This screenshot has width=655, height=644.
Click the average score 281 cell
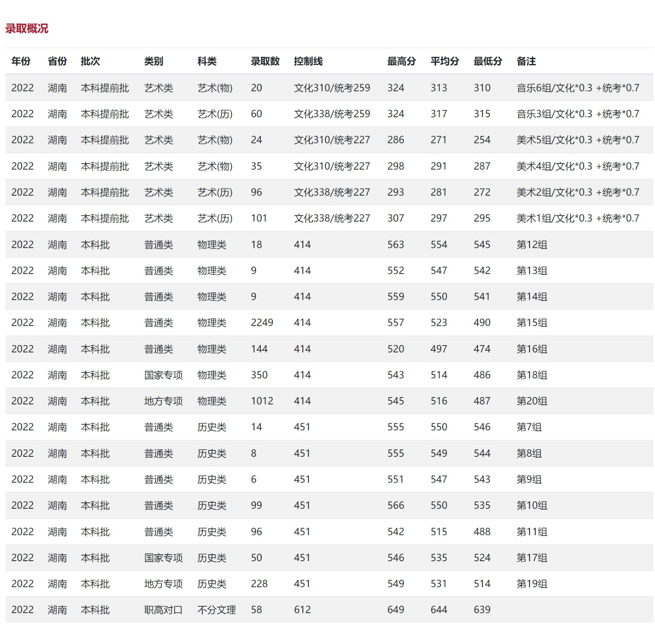click(x=439, y=192)
